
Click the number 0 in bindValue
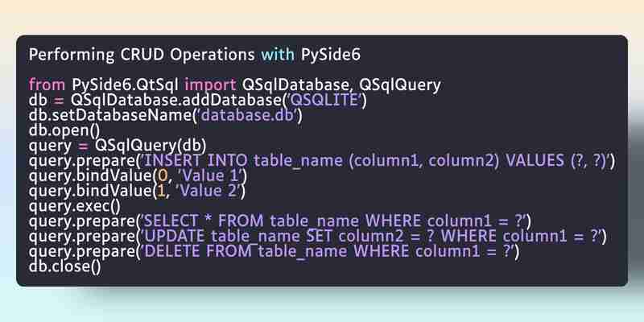tap(163, 176)
